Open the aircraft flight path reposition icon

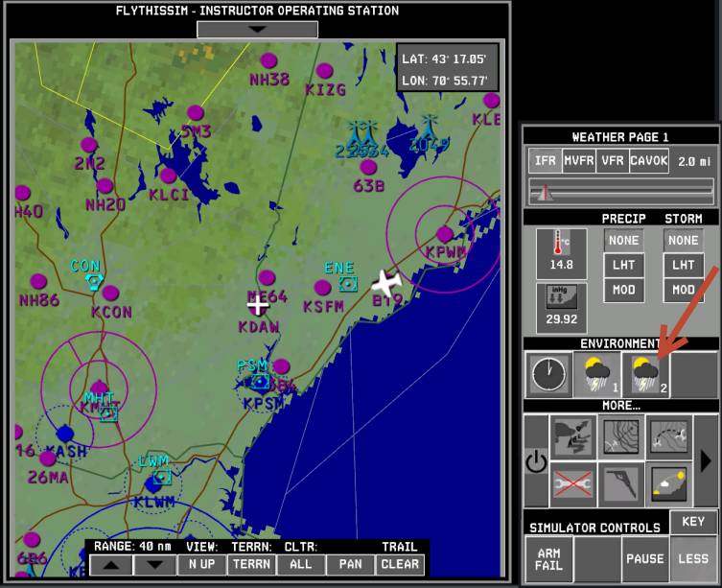click(x=669, y=436)
